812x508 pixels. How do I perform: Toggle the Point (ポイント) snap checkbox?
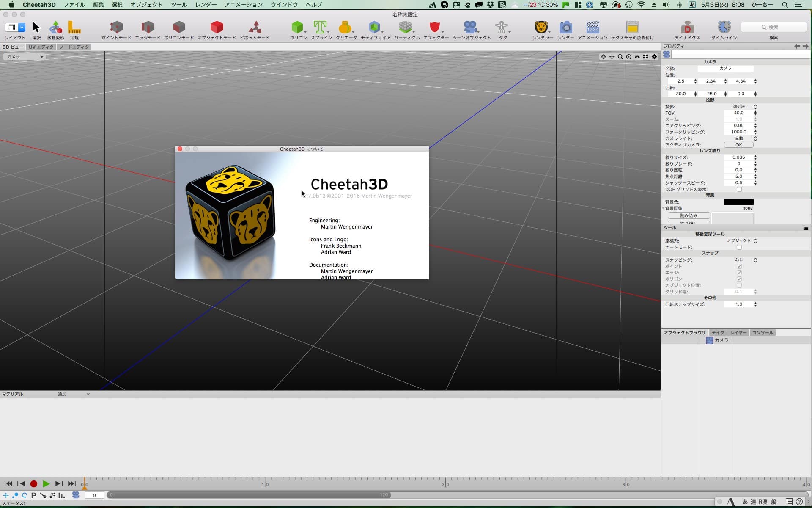[739, 266]
